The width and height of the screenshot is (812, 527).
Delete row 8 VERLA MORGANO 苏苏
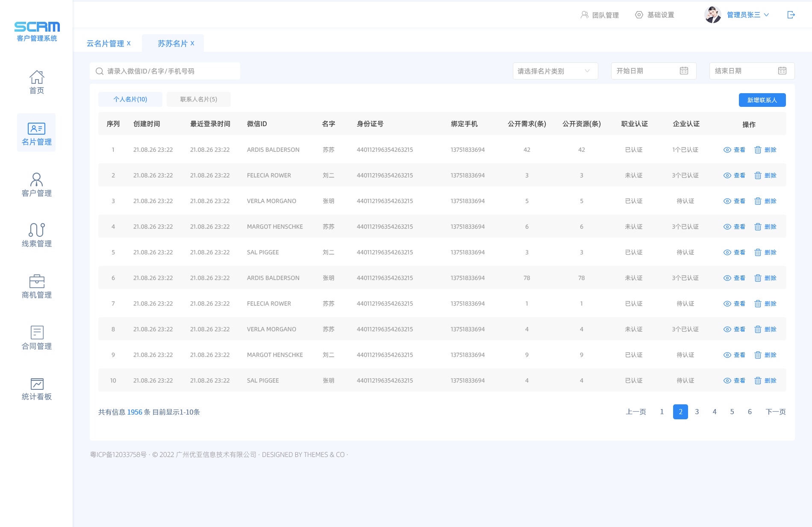pyautogui.click(x=765, y=329)
